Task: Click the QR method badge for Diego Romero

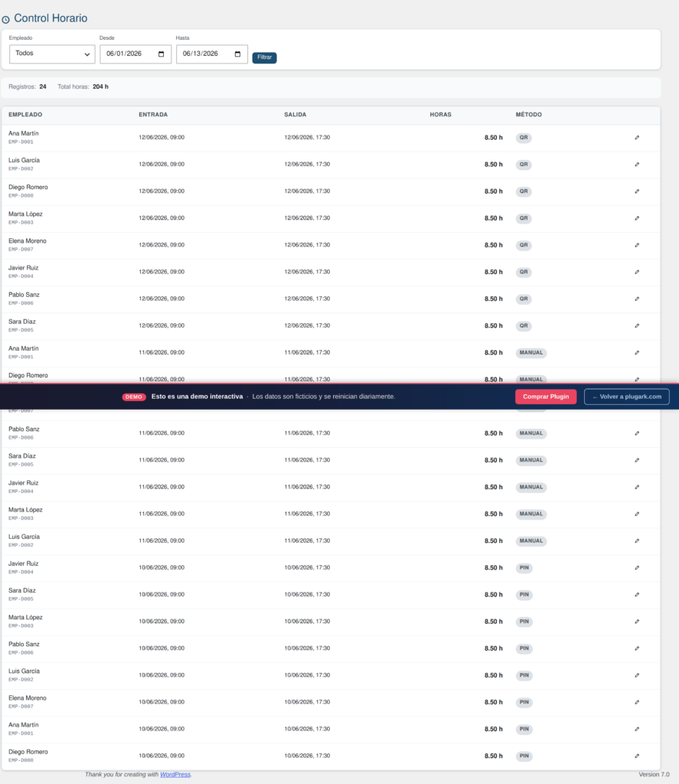Action: click(x=524, y=191)
